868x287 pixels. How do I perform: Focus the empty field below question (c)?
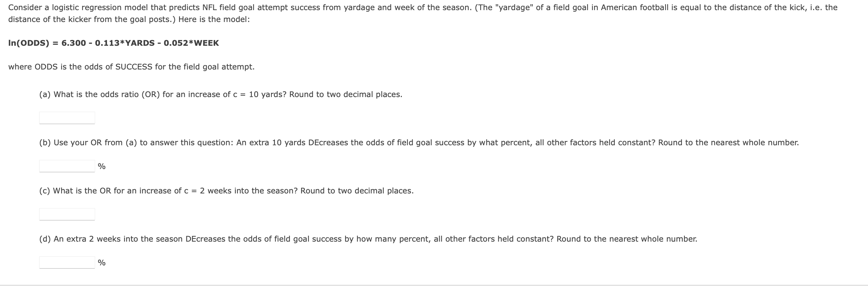[x=67, y=214]
